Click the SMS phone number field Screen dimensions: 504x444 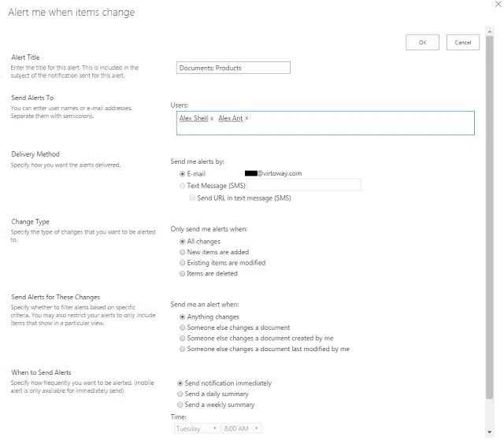(x=304, y=185)
